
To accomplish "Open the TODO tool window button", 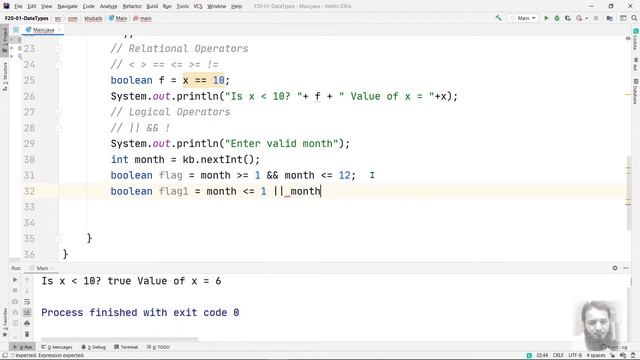I will tap(158, 347).
